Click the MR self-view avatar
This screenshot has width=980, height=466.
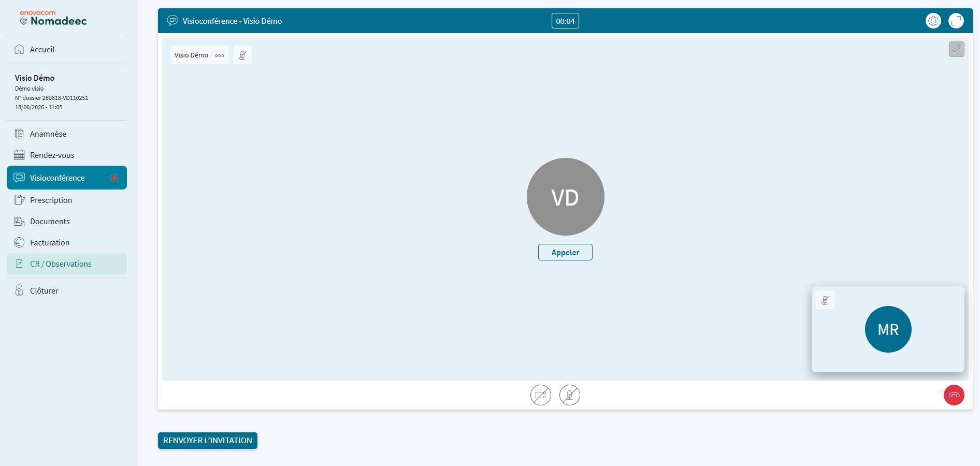pyautogui.click(x=888, y=329)
